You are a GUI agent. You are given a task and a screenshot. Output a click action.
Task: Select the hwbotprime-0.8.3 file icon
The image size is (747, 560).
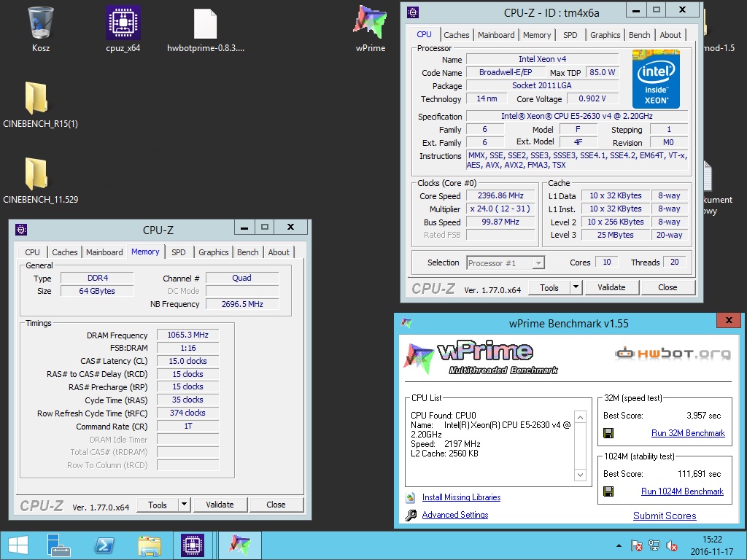click(205, 23)
